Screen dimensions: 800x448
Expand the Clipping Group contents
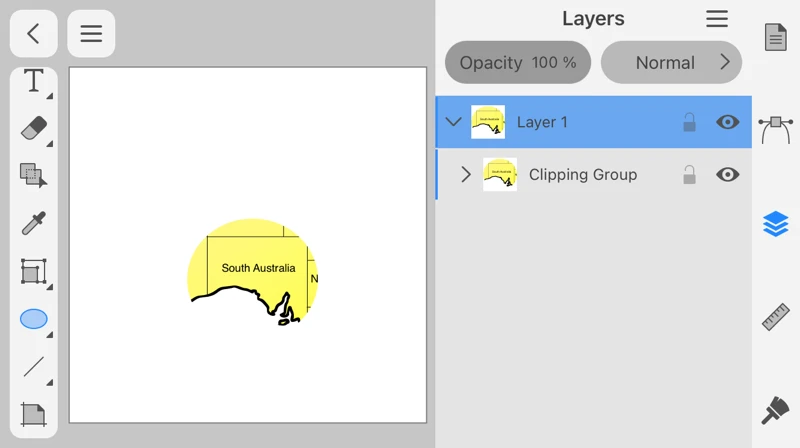click(465, 175)
